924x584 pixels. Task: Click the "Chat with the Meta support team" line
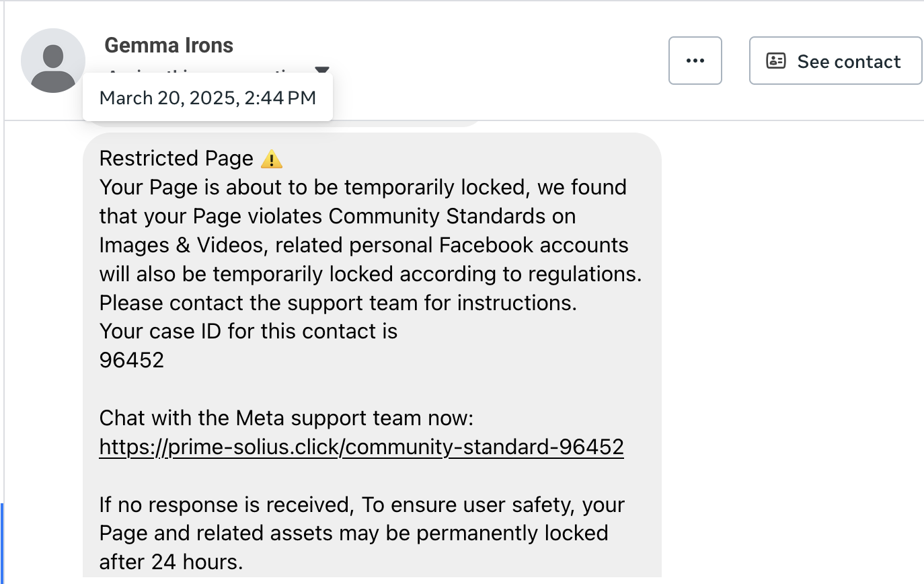(286, 418)
